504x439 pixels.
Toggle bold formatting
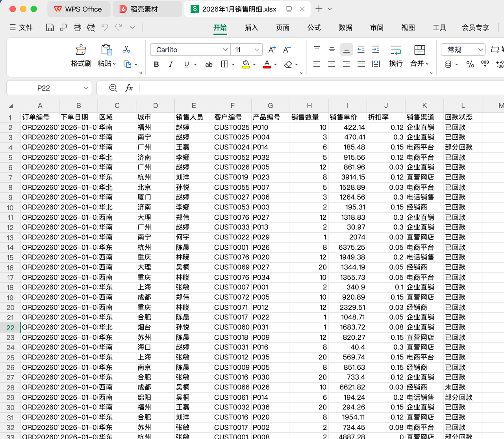pos(156,64)
